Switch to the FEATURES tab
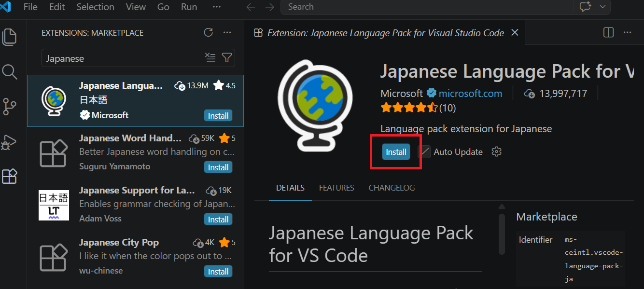 [336, 188]
